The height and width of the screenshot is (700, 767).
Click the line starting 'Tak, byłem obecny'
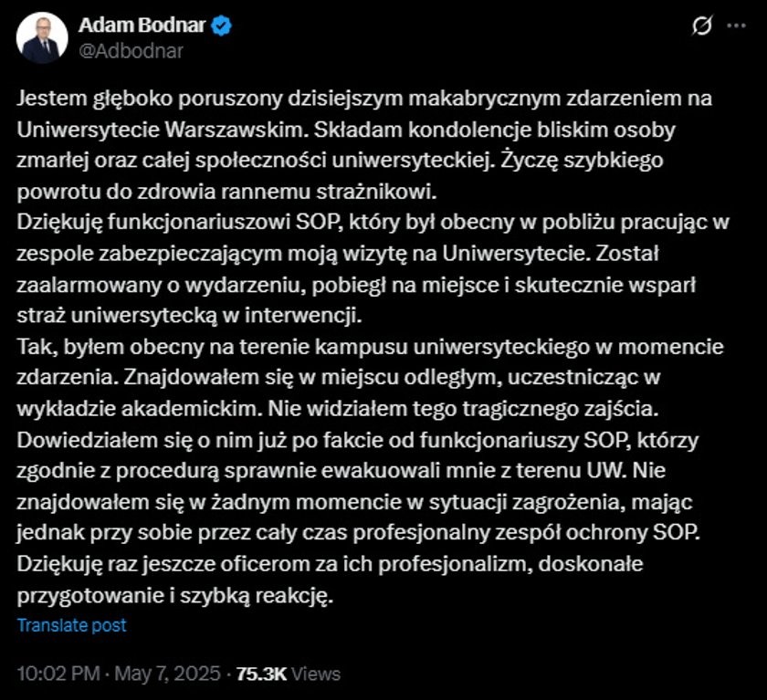coord(371,347)
